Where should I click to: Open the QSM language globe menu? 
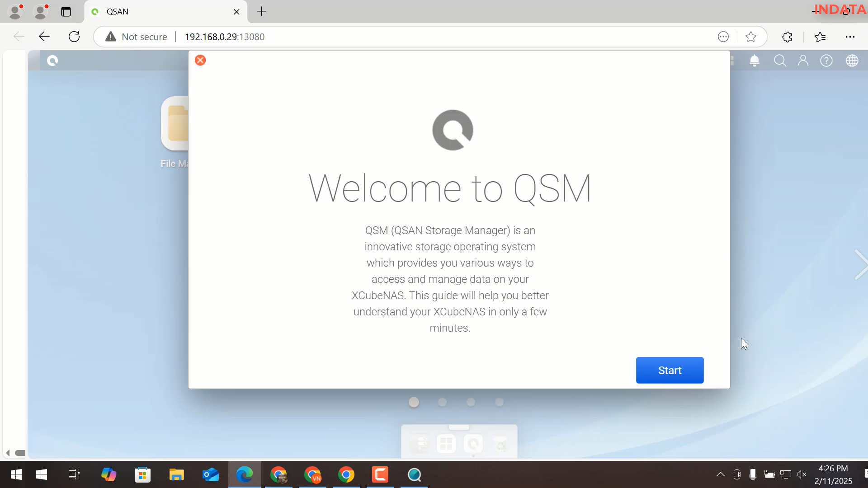(852, 61)
